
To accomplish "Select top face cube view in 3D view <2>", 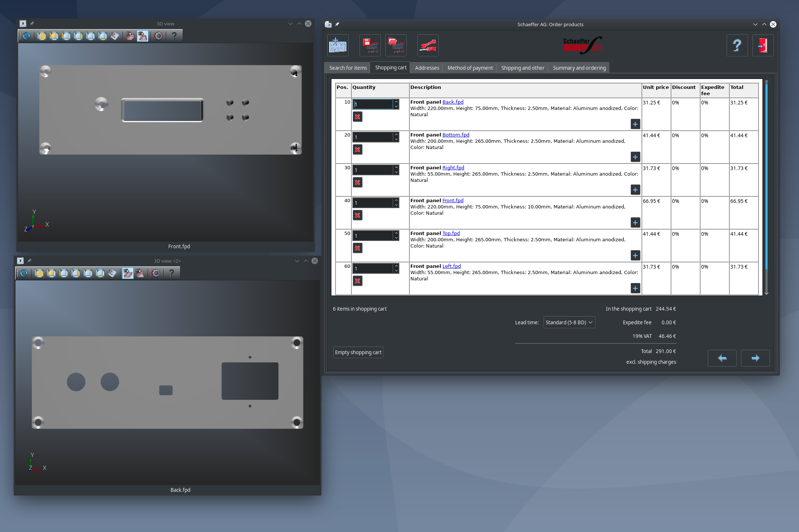I will (x=88, y=273).
